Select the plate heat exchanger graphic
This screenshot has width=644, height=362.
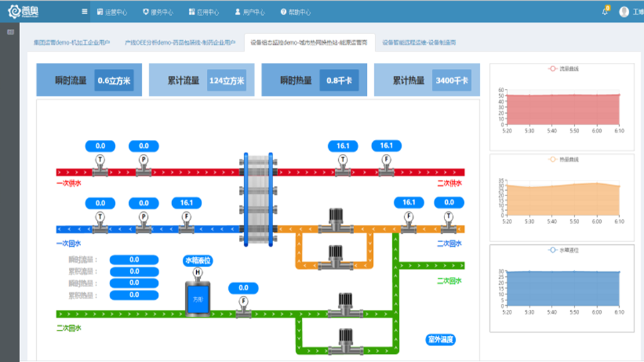click(x=258, y=199)
